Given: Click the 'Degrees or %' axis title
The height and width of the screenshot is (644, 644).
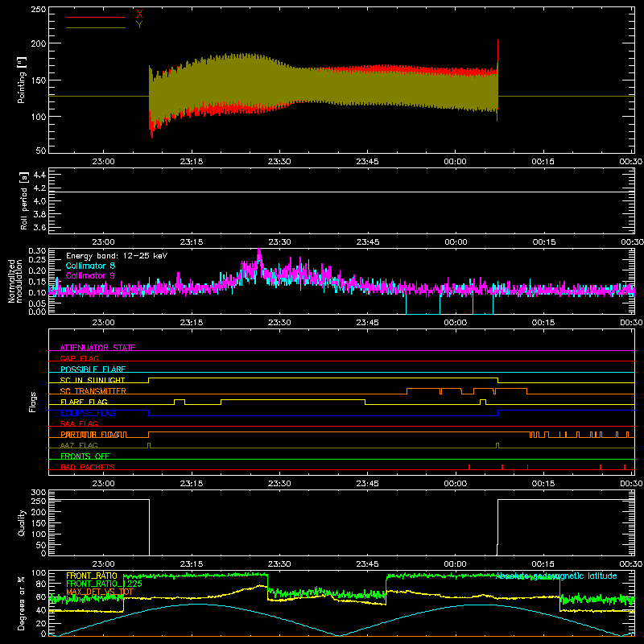Looking at the screenshot, I should coord(22,603).
